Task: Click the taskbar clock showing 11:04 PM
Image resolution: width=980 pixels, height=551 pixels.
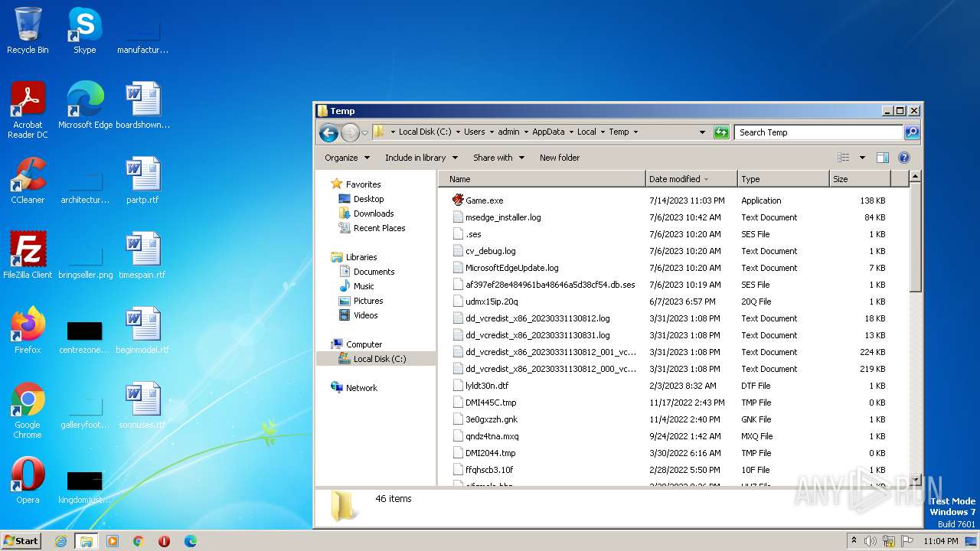Action: coord(940,541)
